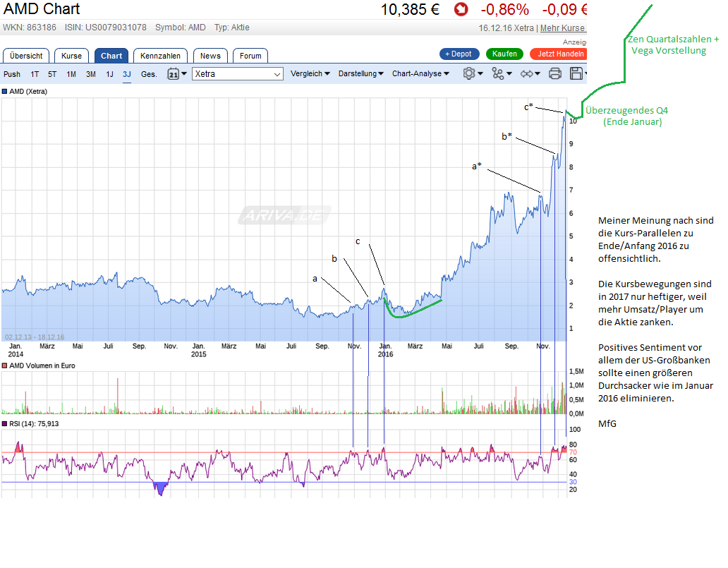
Task: Enable Push live updates
Action: click(12, 74)
